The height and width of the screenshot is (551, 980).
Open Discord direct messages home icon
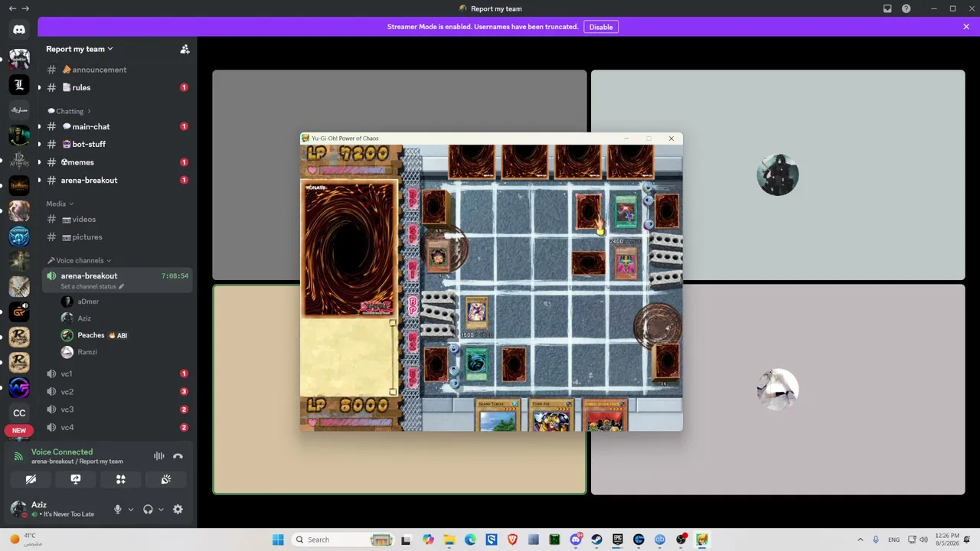click(x=19, y=30)
